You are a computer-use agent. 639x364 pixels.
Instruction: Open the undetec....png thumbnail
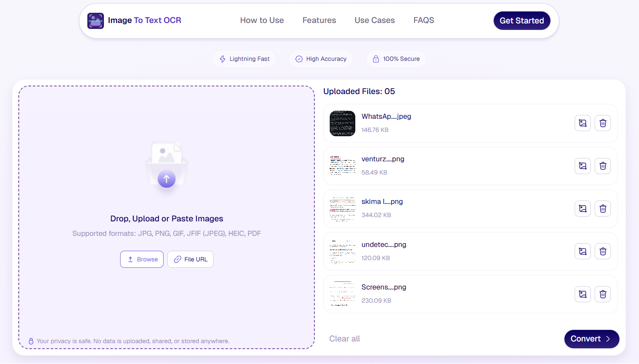343,251
